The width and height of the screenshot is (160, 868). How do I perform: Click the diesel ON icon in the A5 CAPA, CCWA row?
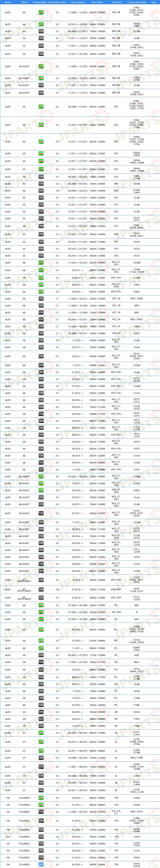(x=41, y=177)
